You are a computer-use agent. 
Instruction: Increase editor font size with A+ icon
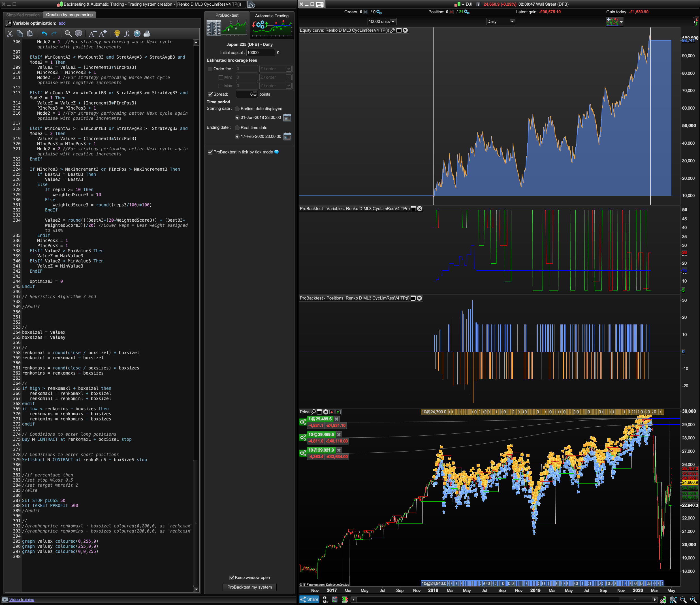(103, 33)
